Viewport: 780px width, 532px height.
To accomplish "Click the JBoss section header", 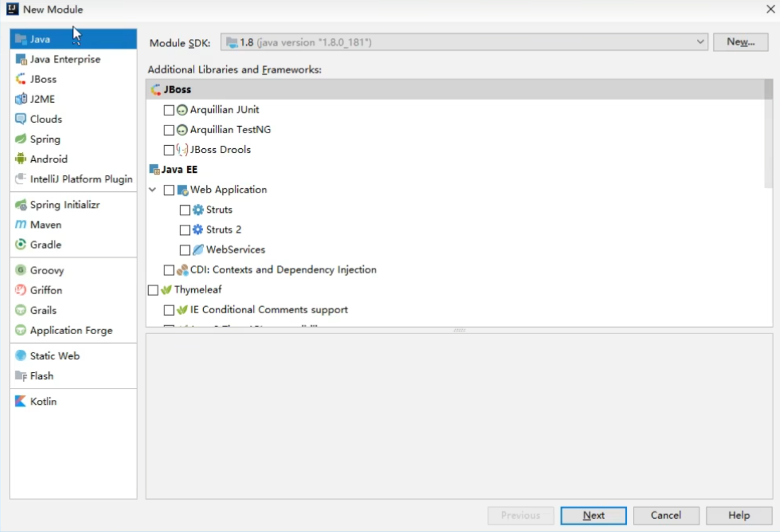I will pyautogui.click(x=455, y=90).
